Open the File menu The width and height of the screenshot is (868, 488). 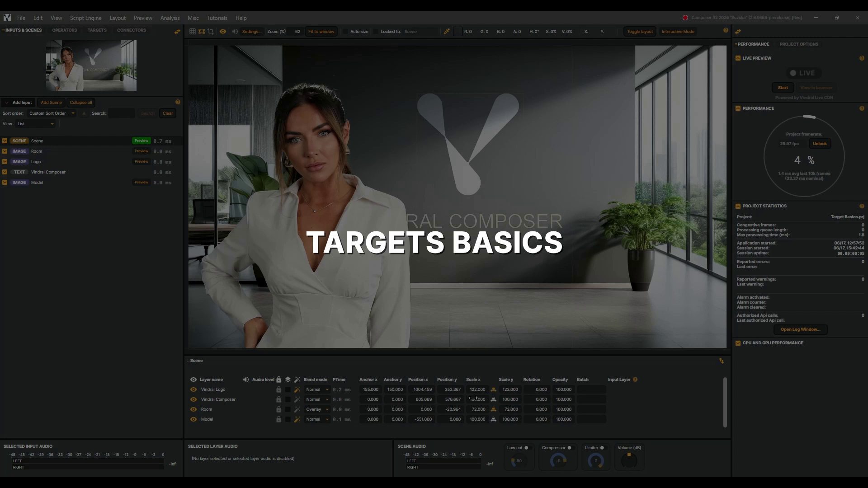(x=21, y=18)
